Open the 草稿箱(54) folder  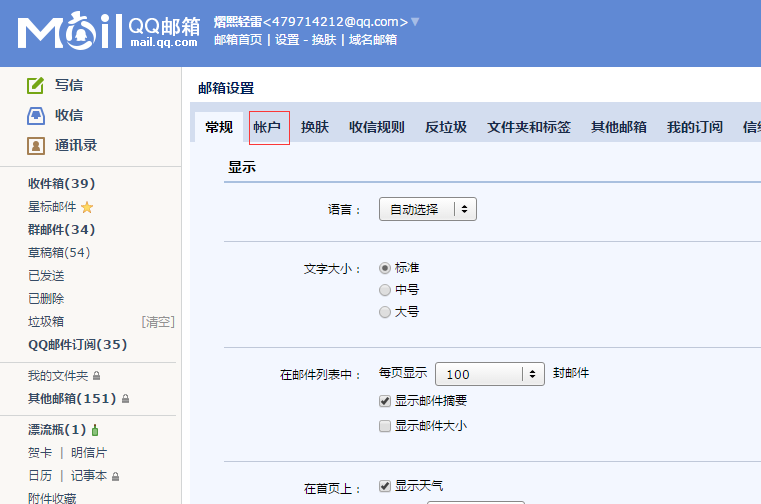pos(59,253)
